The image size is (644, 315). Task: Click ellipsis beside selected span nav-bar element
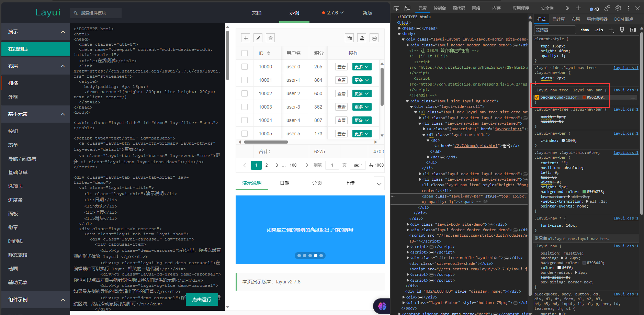pos(393,196)
